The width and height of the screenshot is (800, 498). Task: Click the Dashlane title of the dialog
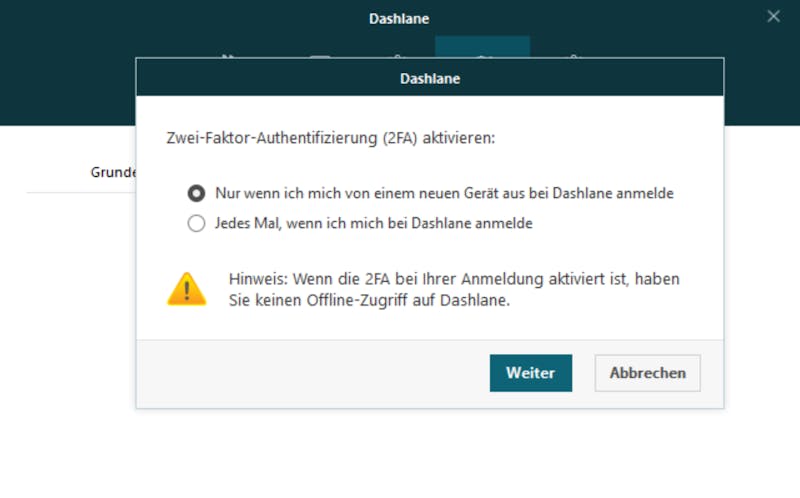[x=430, y=79]
